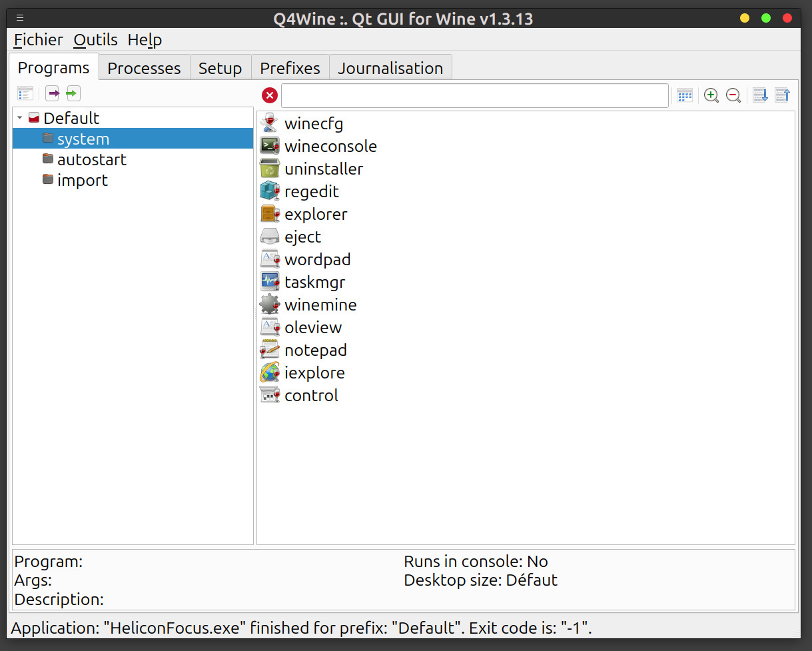Click the green arrow toolbar icon
812x651 pixels.
click(73, 93)
